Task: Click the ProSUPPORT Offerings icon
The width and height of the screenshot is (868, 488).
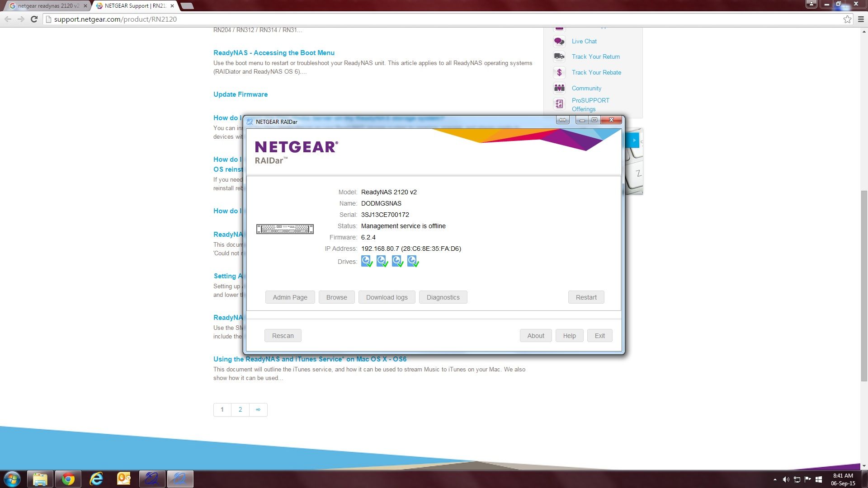Action: click(x=559, y=104)
